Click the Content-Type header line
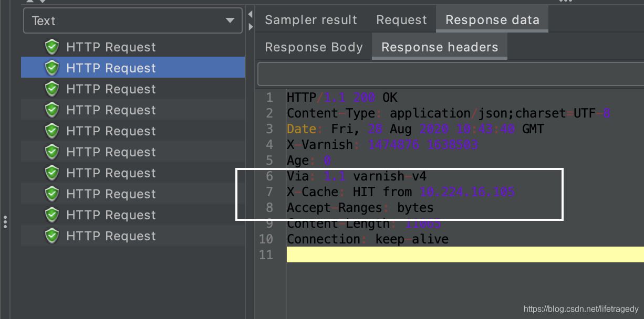Viewport: 644px width, 319px height. coord(448,113)
